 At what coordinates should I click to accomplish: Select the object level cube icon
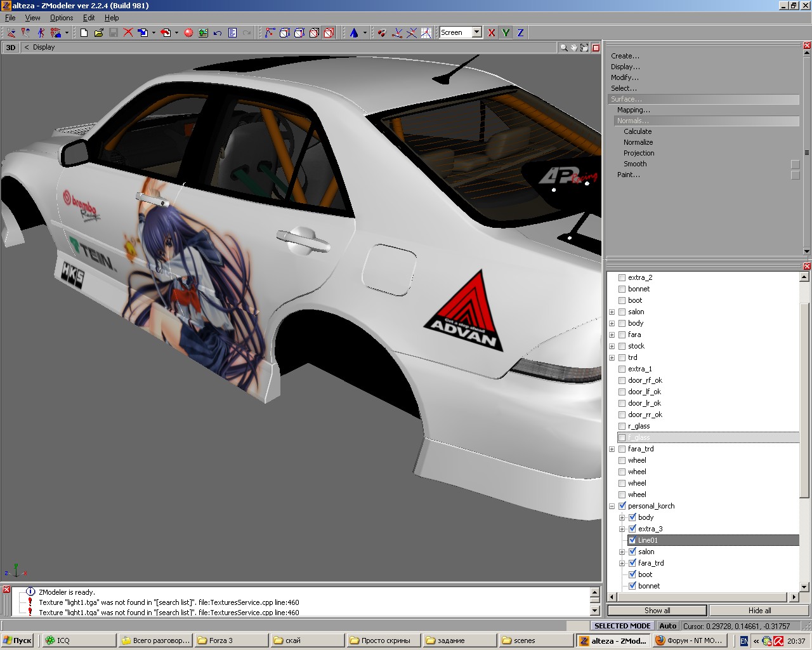pyautogui.click(x=314, y=32)
